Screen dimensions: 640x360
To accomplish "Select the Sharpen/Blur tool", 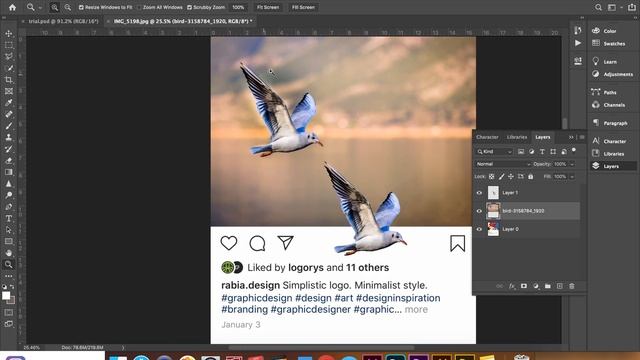I will click(x=9, y=184).
